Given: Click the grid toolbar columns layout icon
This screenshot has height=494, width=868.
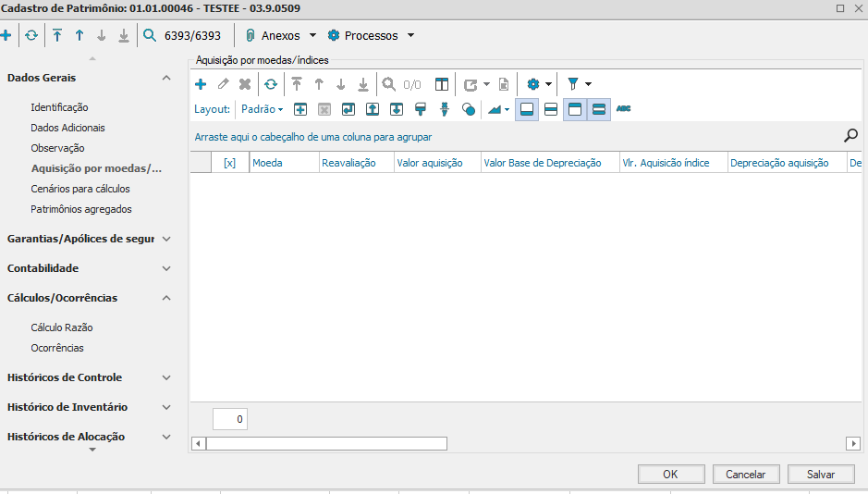Looking at the screenshot, I should (442, 84).
